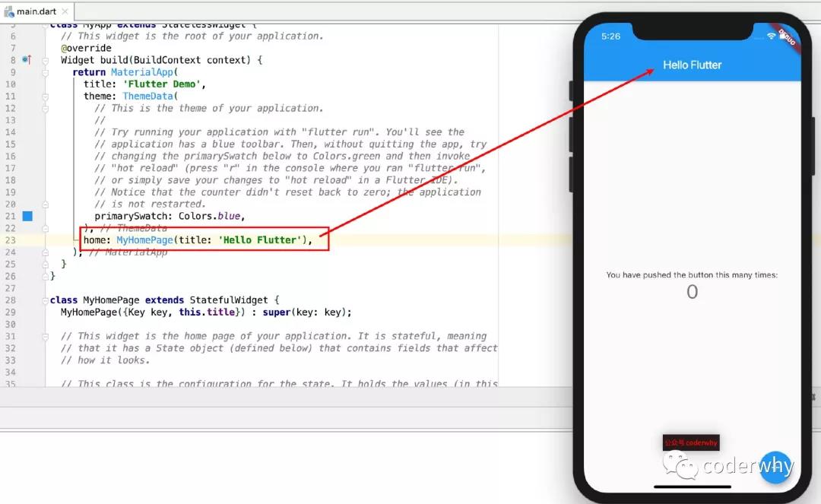
Task: Fold the theme comment block at line 12
Action: 46,109
